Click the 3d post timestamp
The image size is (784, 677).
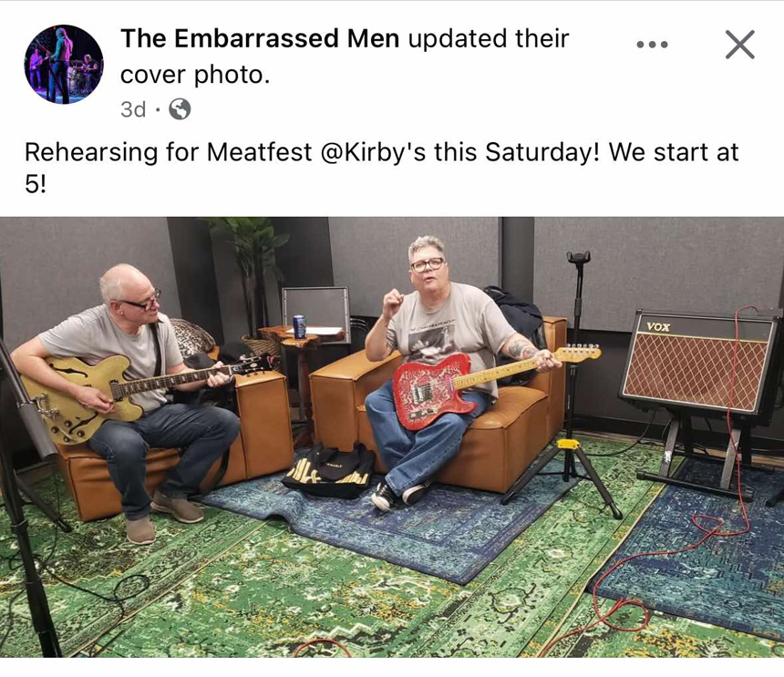click(x=133, y=109)
